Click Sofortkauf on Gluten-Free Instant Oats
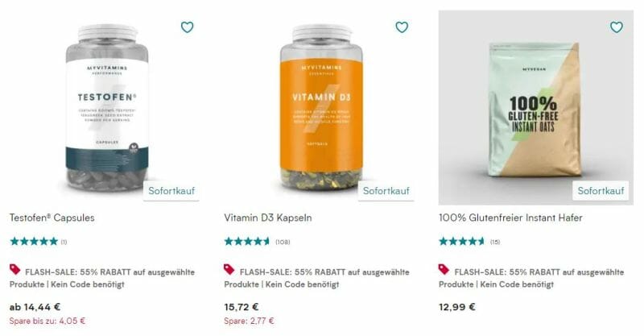Viewport: 644px width, 336px height. (x=601, y=191)
